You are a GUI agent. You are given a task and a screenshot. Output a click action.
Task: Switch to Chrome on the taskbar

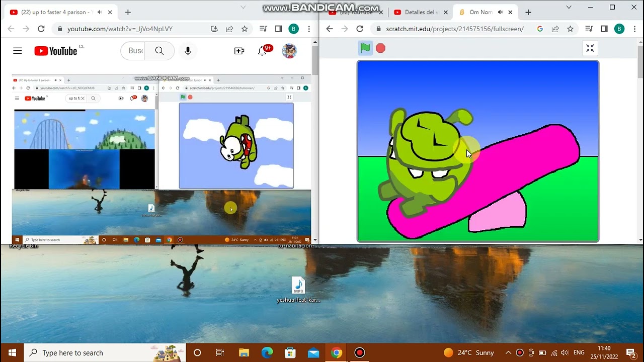pyautogui.click(x=337, y=352)
